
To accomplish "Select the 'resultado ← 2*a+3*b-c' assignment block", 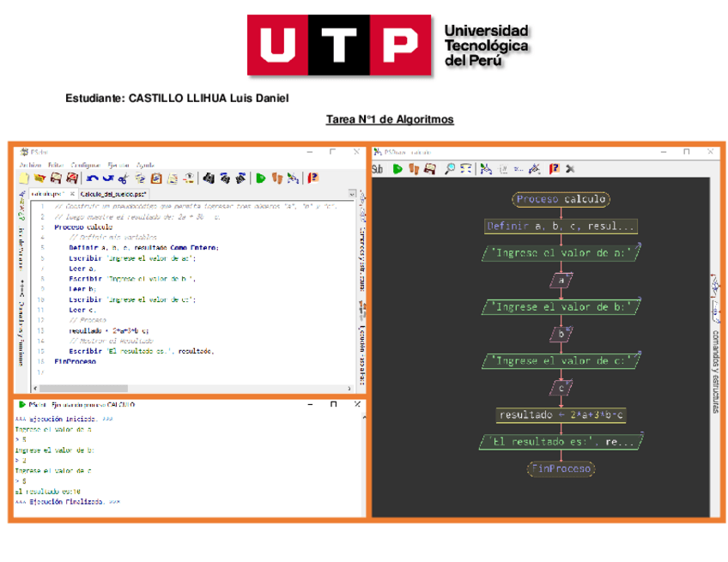I will point(561,415).
